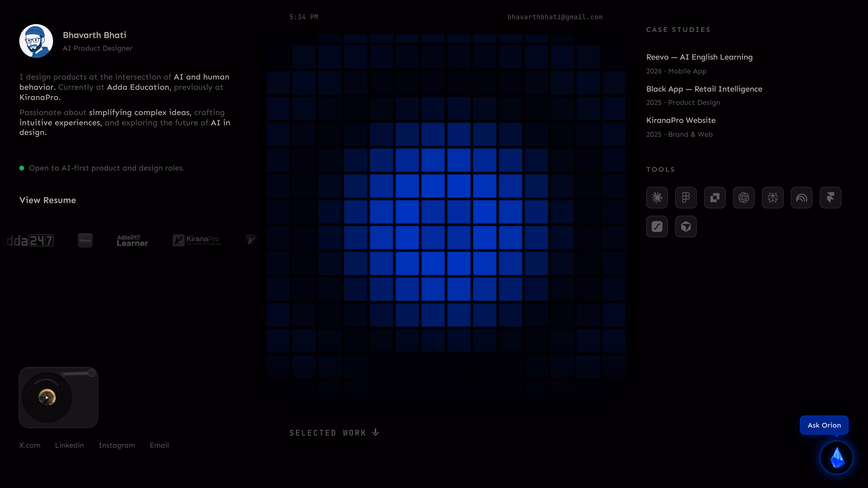Open the KiranaPro Website case study

681,120
